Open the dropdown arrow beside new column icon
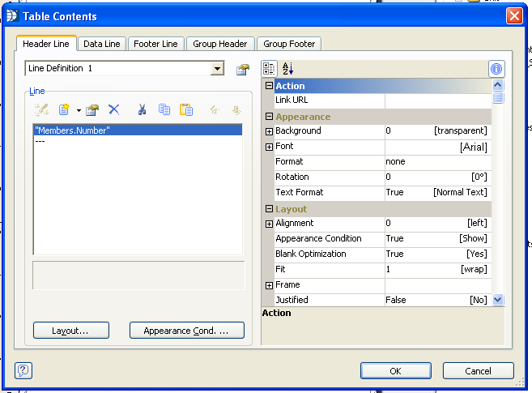This screenshot has width=532, height=393. [x=79, y=110]
